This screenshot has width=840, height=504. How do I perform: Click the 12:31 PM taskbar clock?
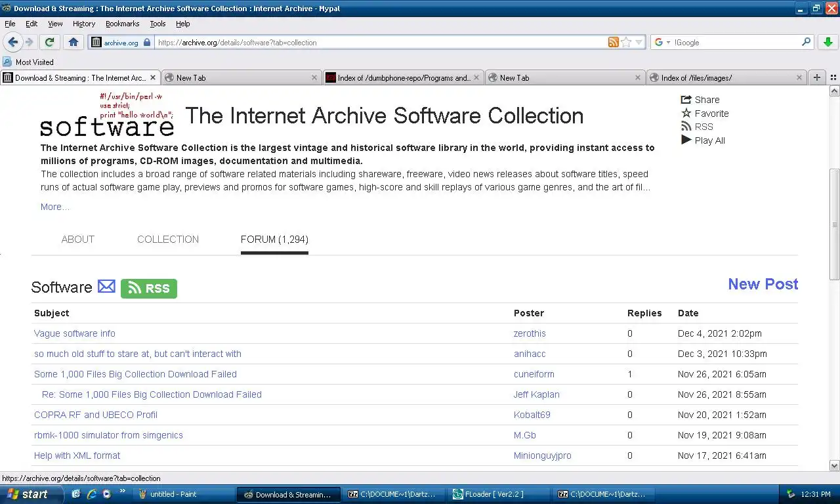(816, 494)
